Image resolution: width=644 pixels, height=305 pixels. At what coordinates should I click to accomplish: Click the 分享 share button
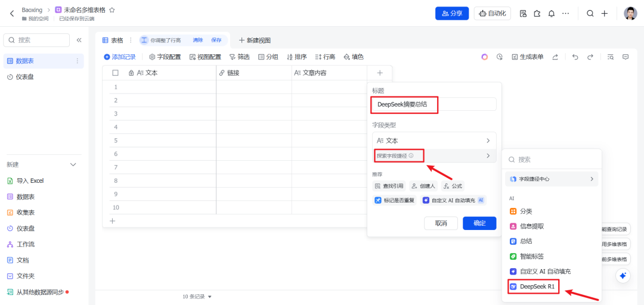452,14
